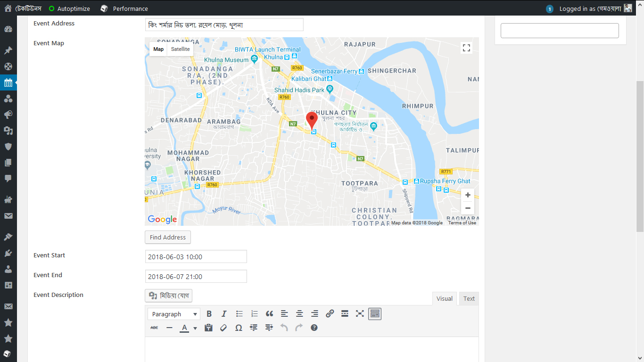Switch the map to Satellite view

coord(180,49)
